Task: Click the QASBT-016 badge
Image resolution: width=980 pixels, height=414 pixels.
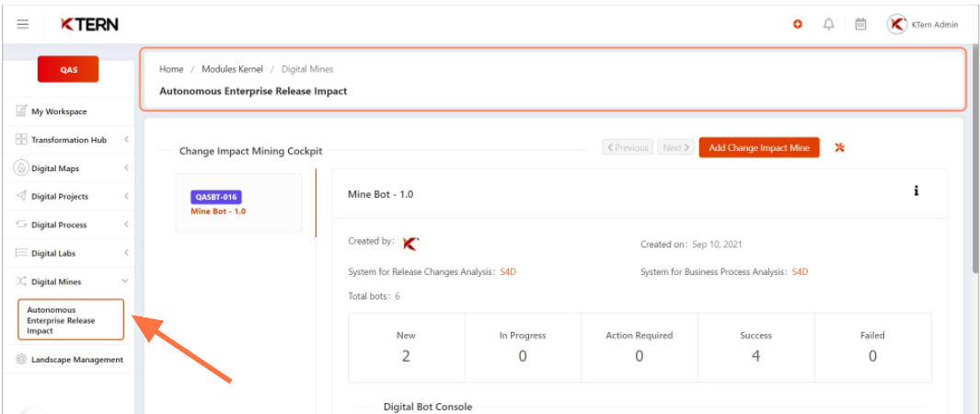Action: tap(216, 197)
